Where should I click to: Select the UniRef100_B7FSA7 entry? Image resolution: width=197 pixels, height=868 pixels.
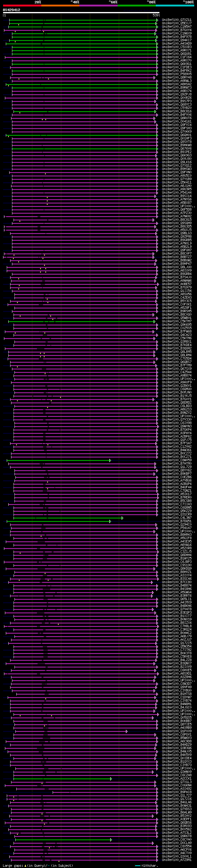177,443
